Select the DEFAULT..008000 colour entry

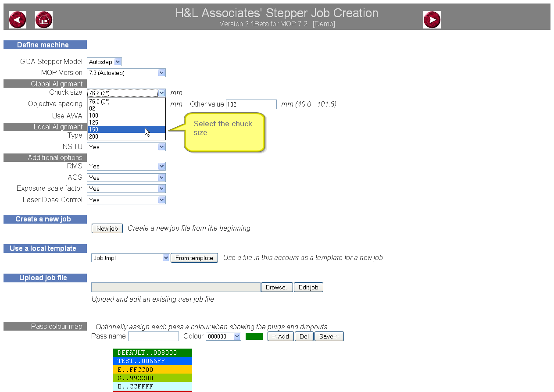(x=153, y=353)
